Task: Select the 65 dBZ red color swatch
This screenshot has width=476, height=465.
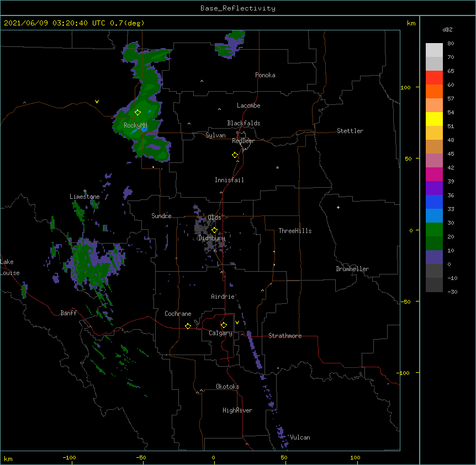Action: pyautogui.click(x=434, y=77)
